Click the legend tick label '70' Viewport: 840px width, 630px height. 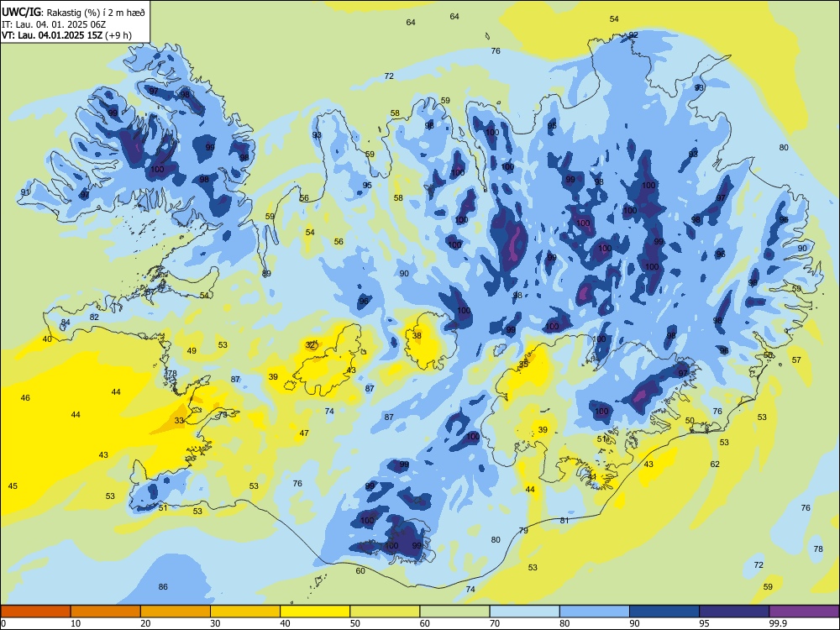click(x=495, y=623)
